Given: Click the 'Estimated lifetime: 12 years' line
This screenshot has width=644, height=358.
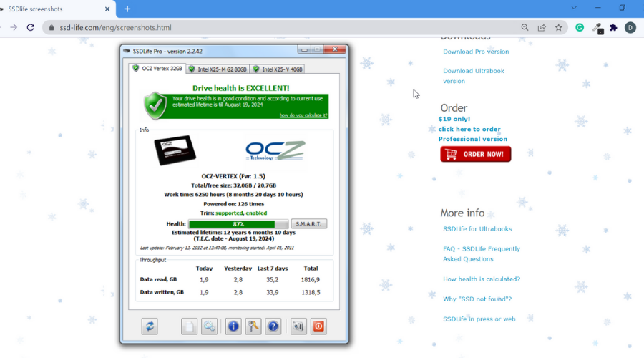Looking at the screenshot, I should (233, 232).
